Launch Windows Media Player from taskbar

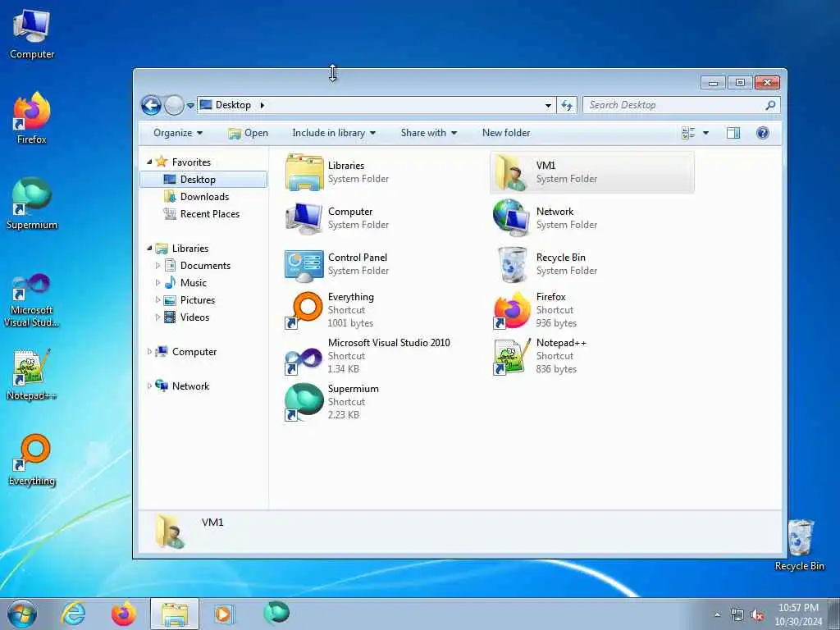[x=223, y=614]
